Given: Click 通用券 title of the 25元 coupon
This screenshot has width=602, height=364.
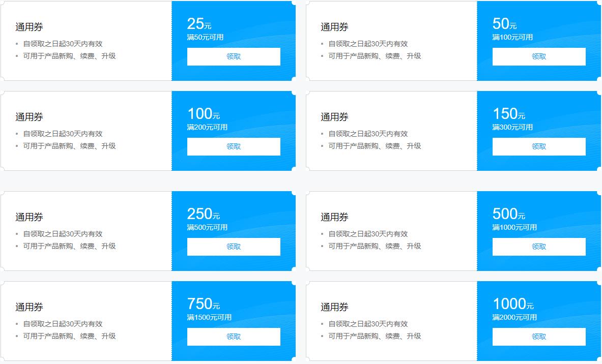Looking at the screenshot, I should point(29,27).
